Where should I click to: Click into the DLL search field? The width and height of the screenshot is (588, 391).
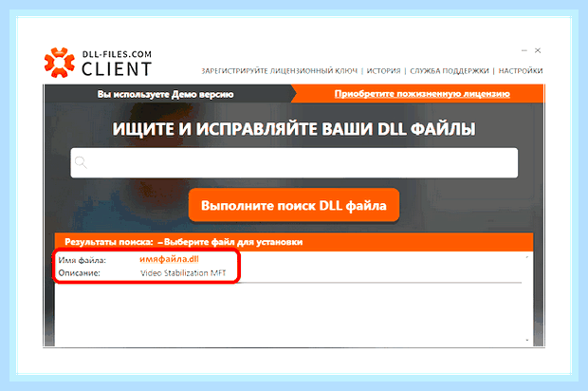coord(294,163)
